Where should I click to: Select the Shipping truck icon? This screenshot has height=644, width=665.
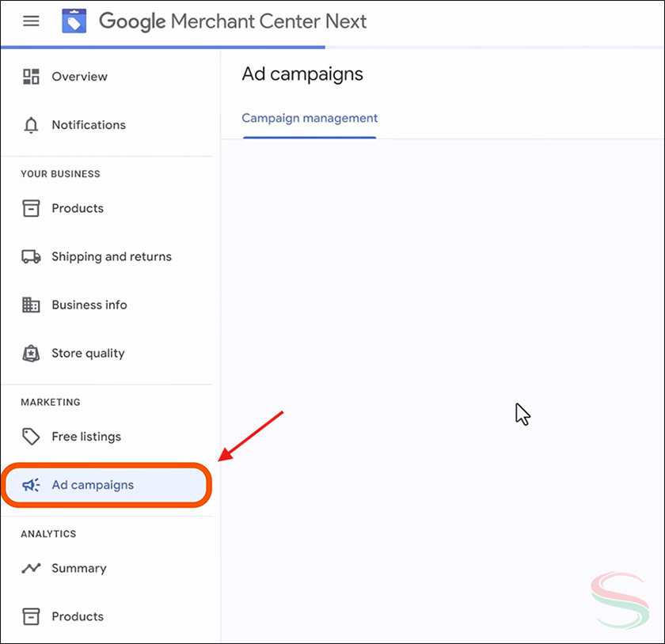point(30,256)
